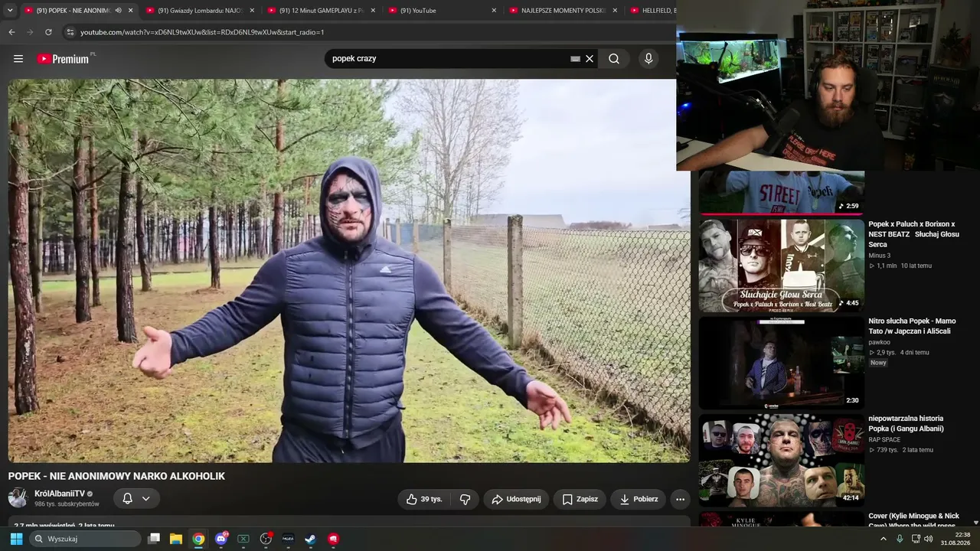Open network display icon in system tray
This screenshot has height=551, width=980.
point(916,539)
